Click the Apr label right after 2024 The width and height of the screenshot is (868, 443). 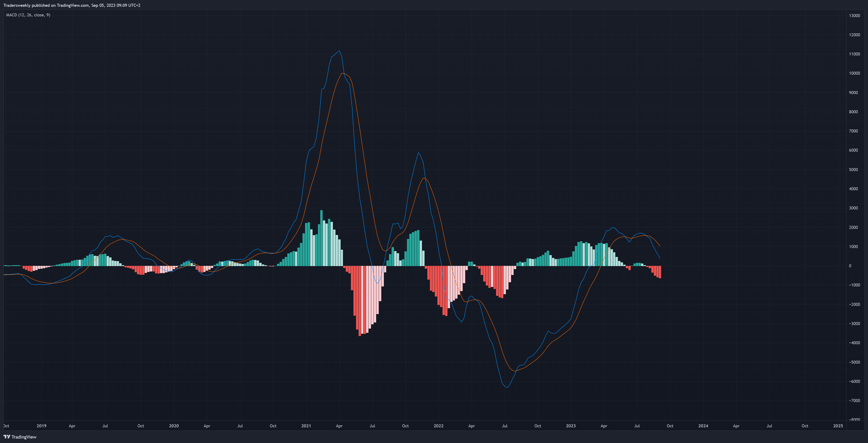pyautogui.click(x=736, y=426)
